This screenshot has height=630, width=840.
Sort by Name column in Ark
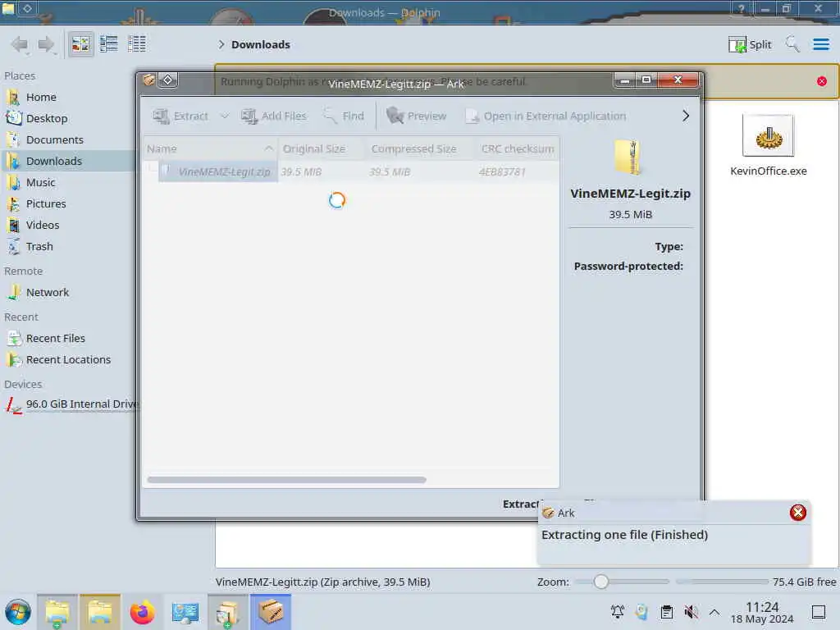[211, 149]
